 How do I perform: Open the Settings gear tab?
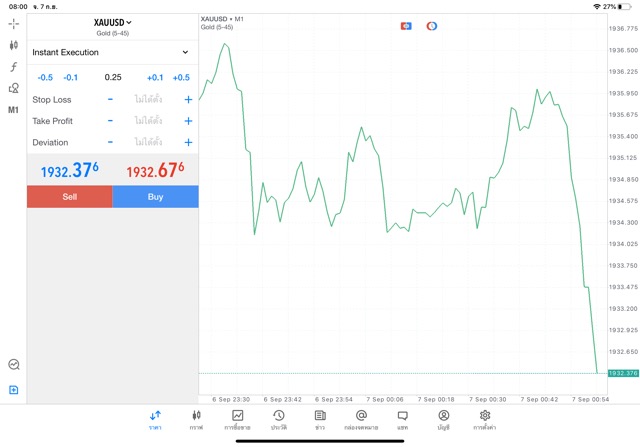click(485, 419)
